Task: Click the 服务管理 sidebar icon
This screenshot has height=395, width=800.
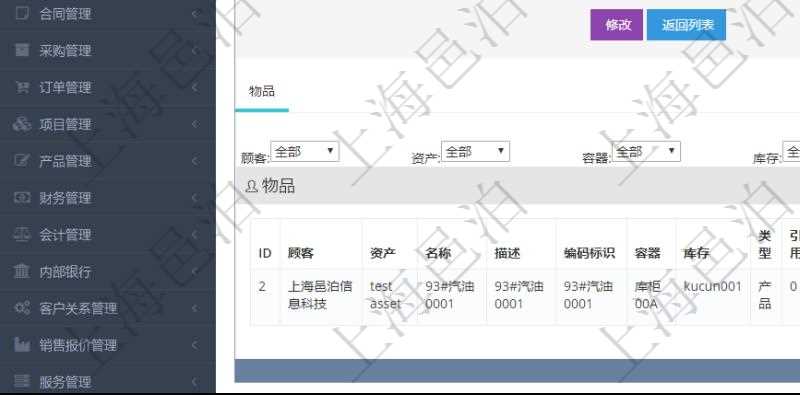Action: tap(21, 381)
